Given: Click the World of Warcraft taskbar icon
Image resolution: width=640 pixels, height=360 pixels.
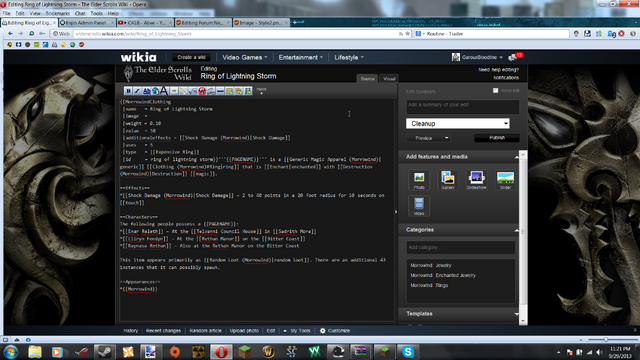Looking at the screenshot, I should pyautogui.click(x=268, y=351).
